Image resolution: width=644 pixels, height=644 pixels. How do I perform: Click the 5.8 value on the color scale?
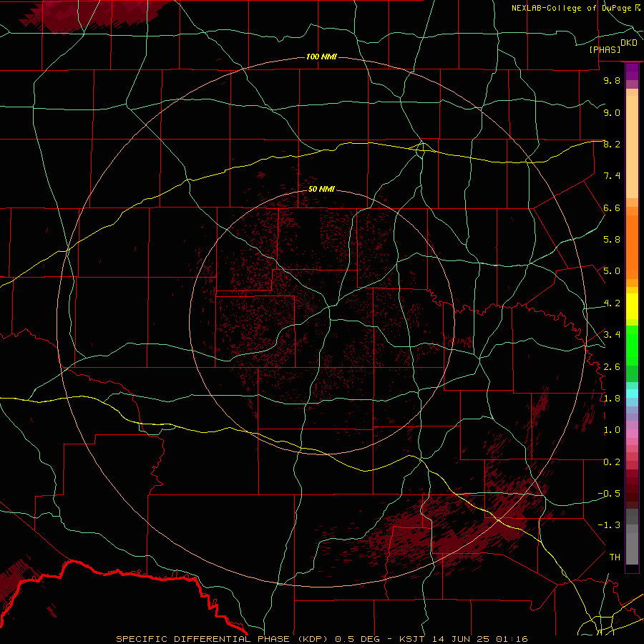pyautogui.click(x=612, y=240)
